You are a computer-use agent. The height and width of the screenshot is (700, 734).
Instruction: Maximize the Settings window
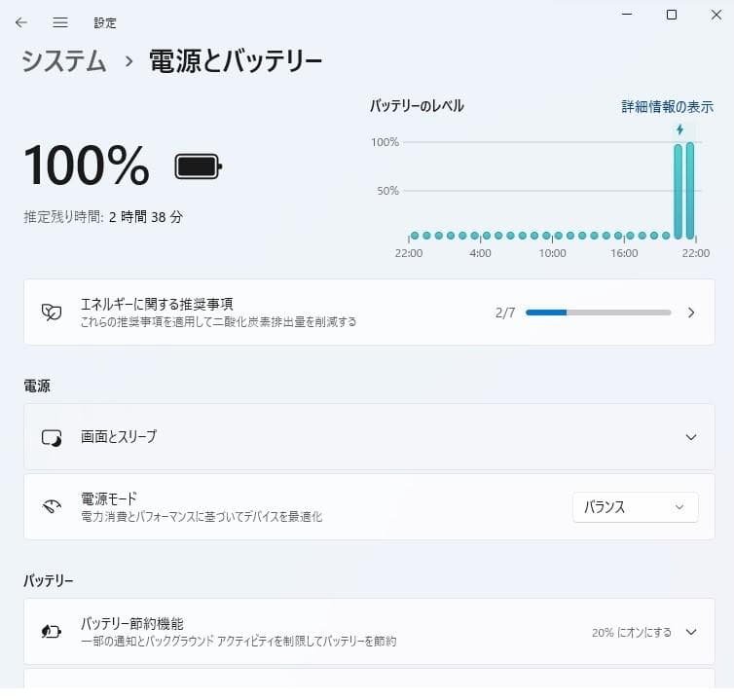pos(672,15)
